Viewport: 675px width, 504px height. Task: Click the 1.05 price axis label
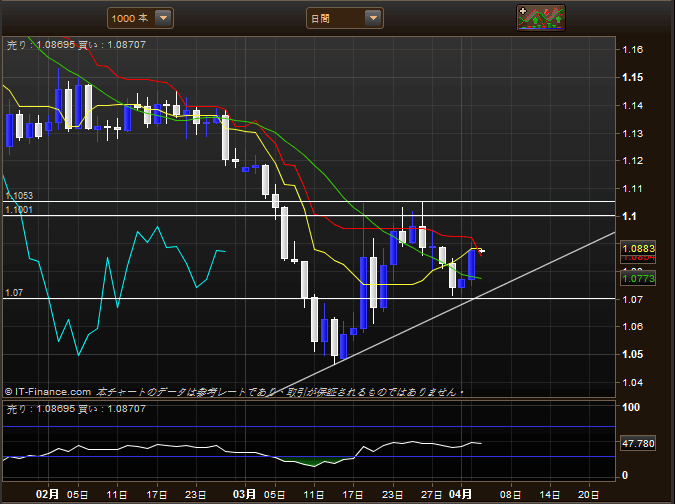pos(632,354)
